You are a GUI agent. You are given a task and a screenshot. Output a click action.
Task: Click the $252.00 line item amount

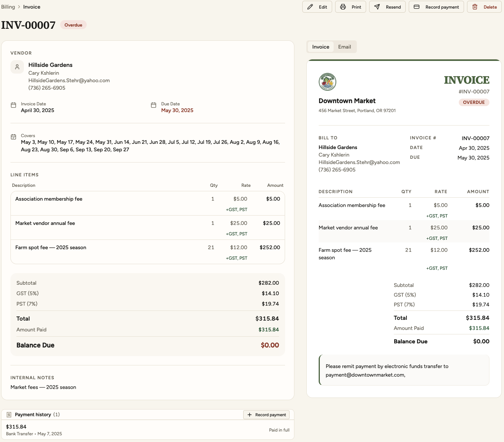[x=270, y=247]
